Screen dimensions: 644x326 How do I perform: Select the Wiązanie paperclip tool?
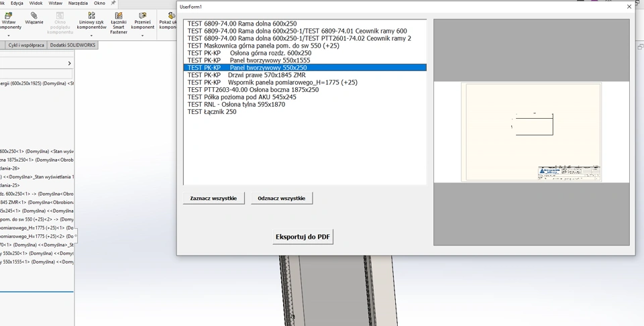tap(34, 15)
